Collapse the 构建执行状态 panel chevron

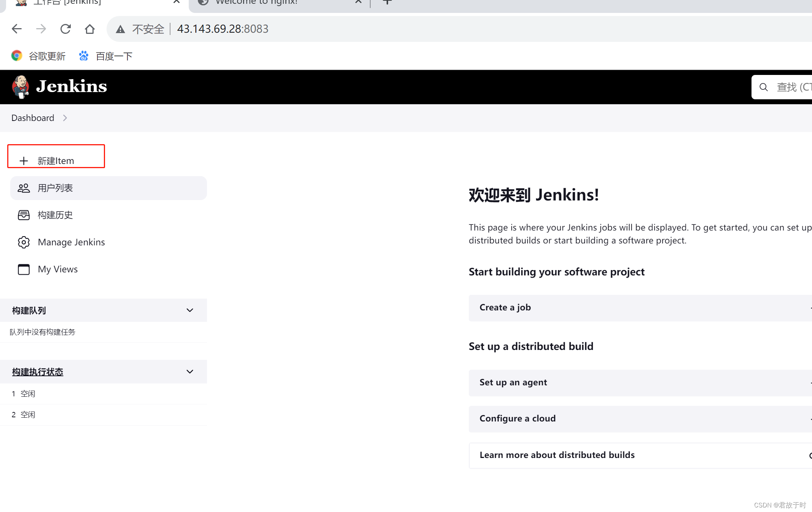(190, 372)
